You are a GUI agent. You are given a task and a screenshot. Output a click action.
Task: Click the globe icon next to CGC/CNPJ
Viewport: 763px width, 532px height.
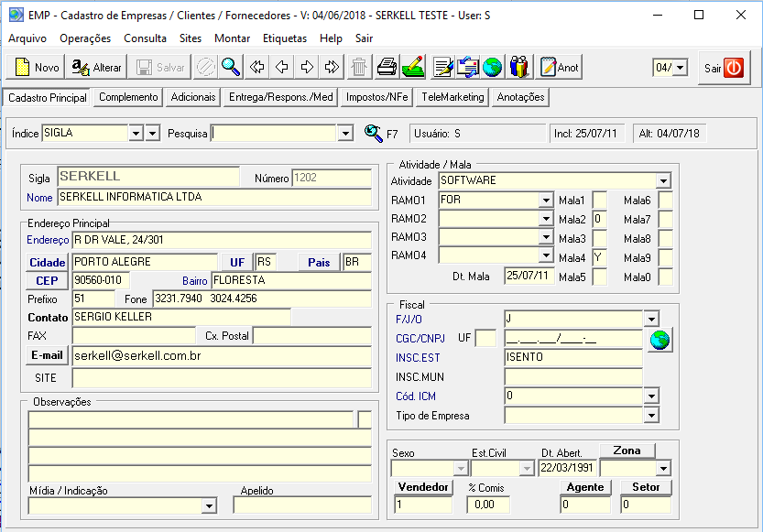659,340
